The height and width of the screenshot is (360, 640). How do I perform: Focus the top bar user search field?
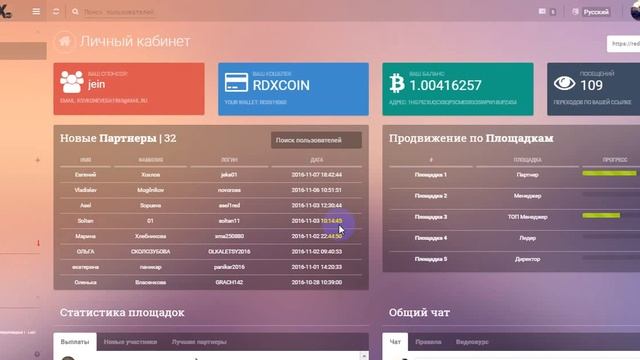click(119, 12)
